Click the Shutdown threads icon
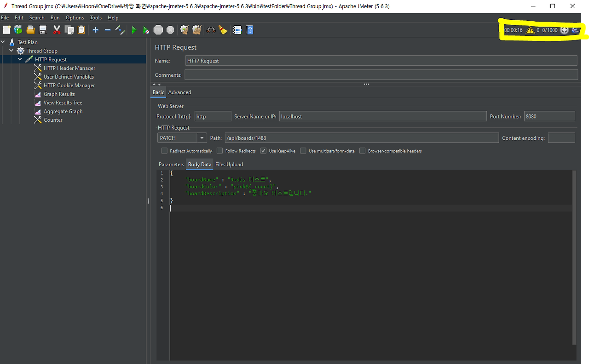The height and width of the screenshot is (364, 589). [170, 30]
